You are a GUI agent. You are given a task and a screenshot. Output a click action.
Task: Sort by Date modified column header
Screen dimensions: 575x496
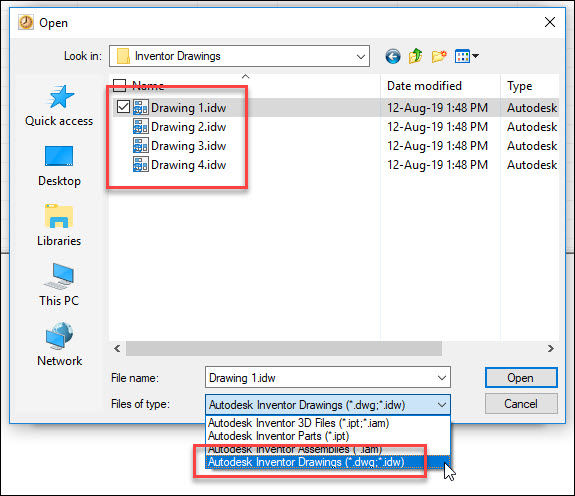[x=424, y=86]
